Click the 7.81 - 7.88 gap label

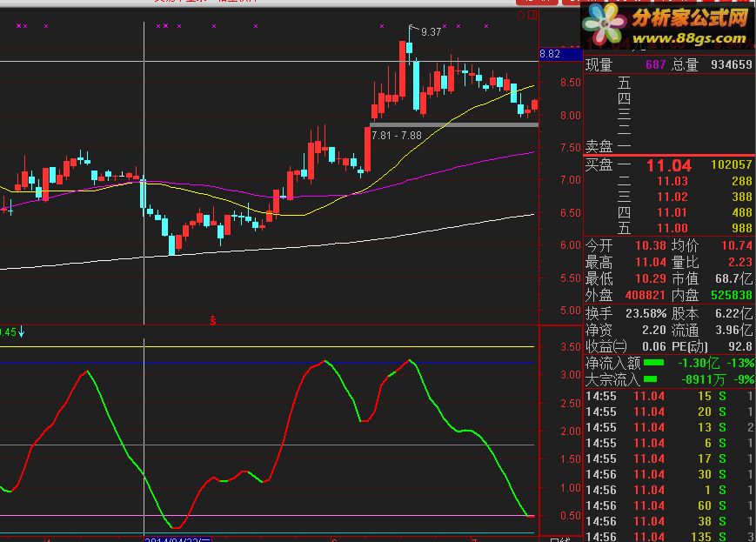[397, 136]
